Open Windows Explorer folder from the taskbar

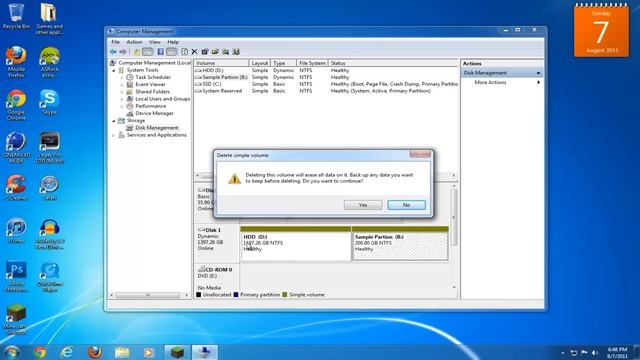[122, 352]
